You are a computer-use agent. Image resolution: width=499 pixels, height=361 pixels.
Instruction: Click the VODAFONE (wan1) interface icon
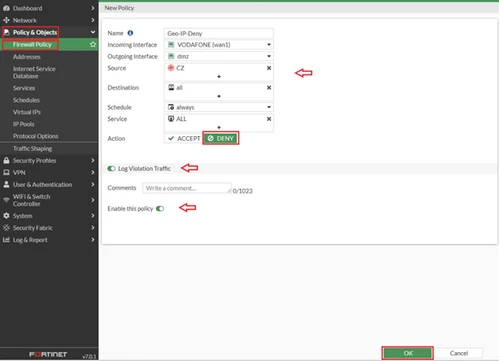(x=171, y=44)
